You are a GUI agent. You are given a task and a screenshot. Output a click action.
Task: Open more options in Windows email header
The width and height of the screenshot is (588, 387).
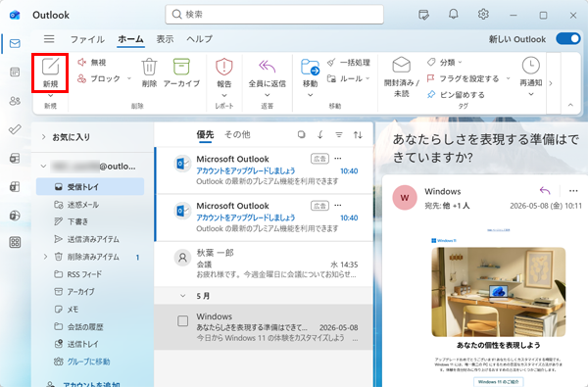click(573, 191)
